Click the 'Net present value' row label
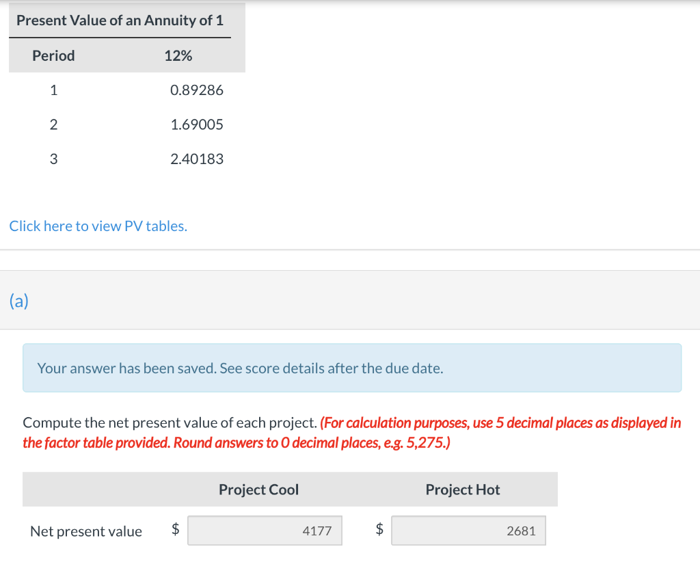 [x=86, y=531]
